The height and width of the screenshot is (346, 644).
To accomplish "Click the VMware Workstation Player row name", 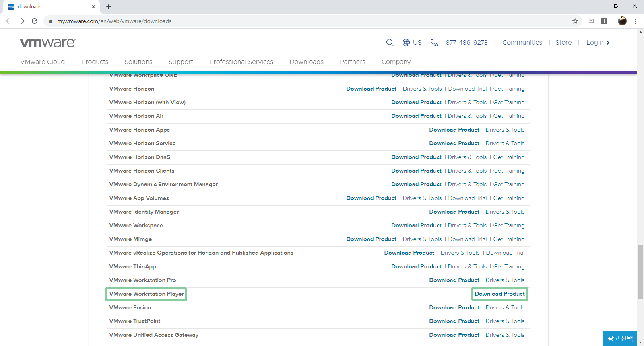I will point(147,294).
